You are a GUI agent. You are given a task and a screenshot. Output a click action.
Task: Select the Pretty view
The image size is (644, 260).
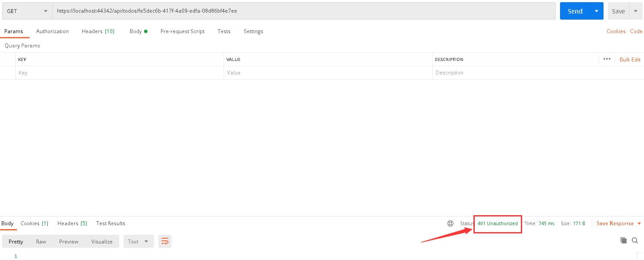tap(16, 241)
